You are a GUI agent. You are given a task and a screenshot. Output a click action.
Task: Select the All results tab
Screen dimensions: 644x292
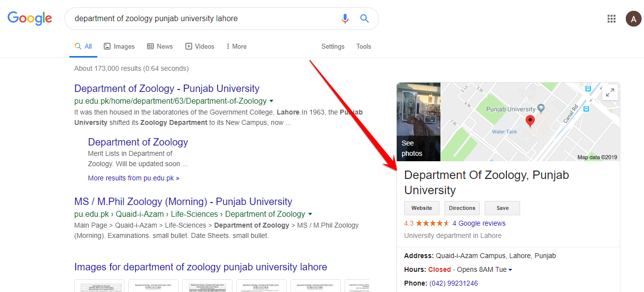coord(83,46)
